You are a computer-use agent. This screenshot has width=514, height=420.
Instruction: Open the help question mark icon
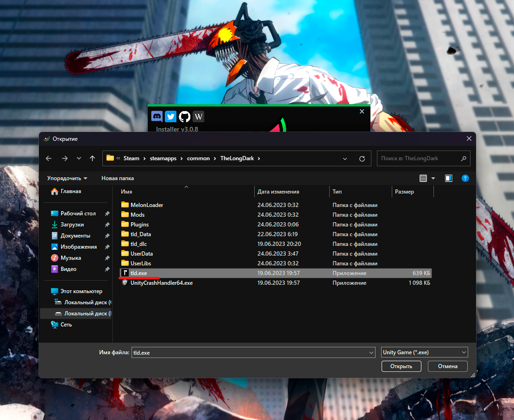tap(465, 178)
